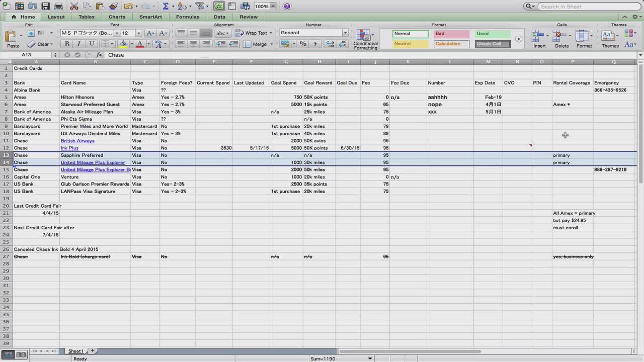
Task: Toggle Center text horizontally
Action: pyautogui.click(x=193, y=44)
